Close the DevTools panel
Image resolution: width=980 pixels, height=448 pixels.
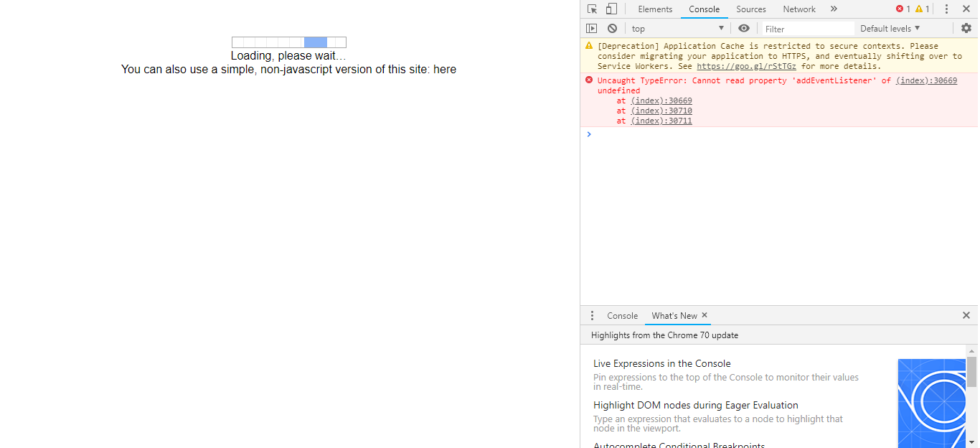[x=966, y=9]
